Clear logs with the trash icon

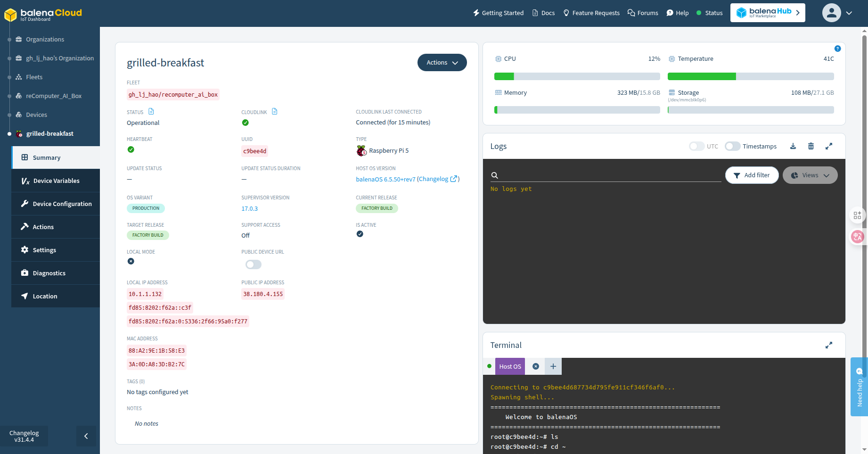(x=811, y=146)
